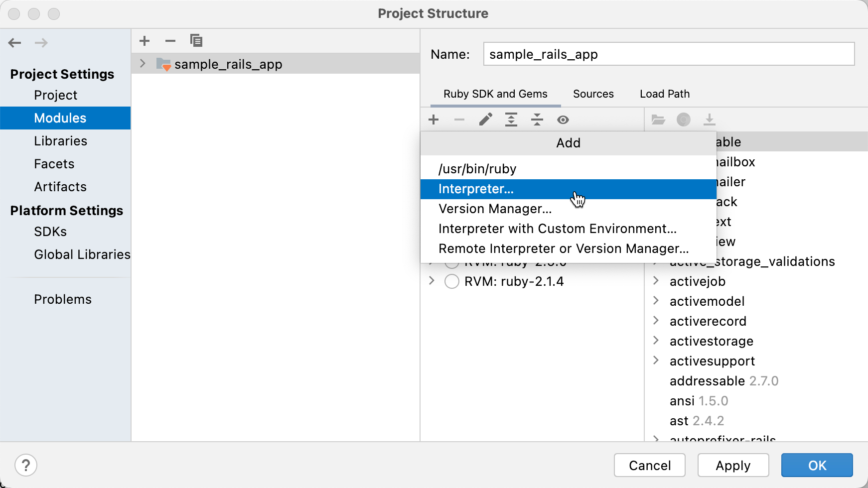Select the pencil icon to edit the SDK
868x488 pixels.
click(485, 120)
